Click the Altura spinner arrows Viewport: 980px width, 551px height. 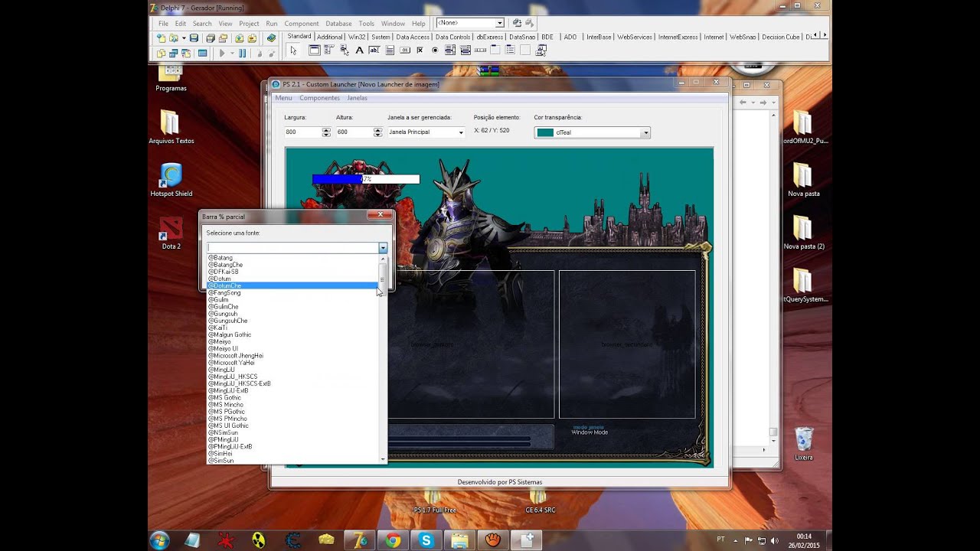[377, 132]
